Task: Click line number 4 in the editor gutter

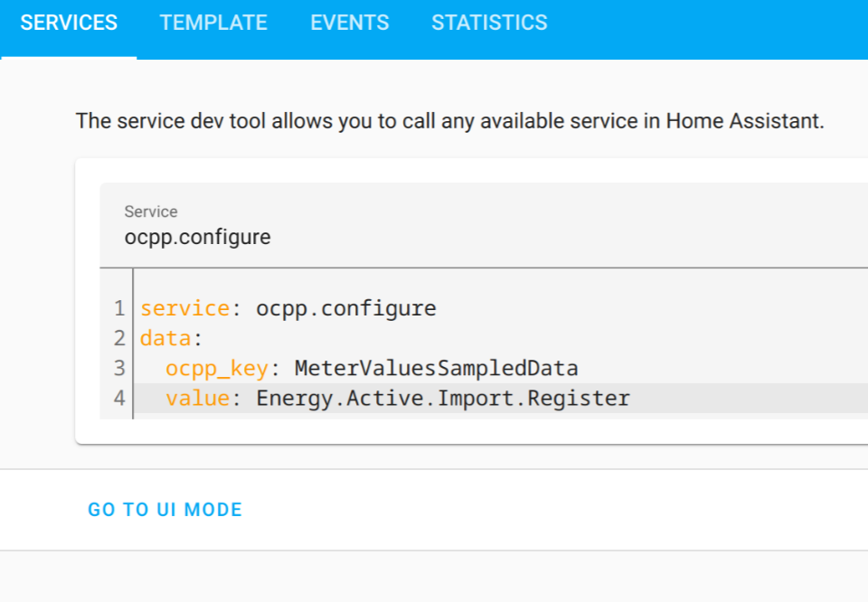Action: pyautogui.click(x=119, y=398)
